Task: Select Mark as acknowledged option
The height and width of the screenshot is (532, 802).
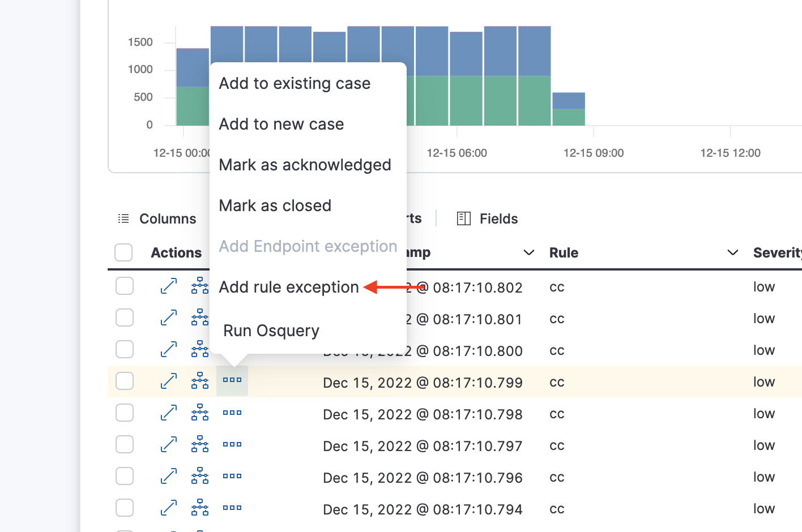Action: 305,165
